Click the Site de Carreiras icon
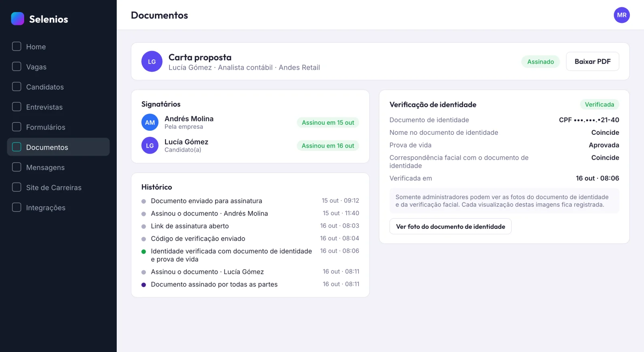Screen dimensions: 644x352 point(17,187)
